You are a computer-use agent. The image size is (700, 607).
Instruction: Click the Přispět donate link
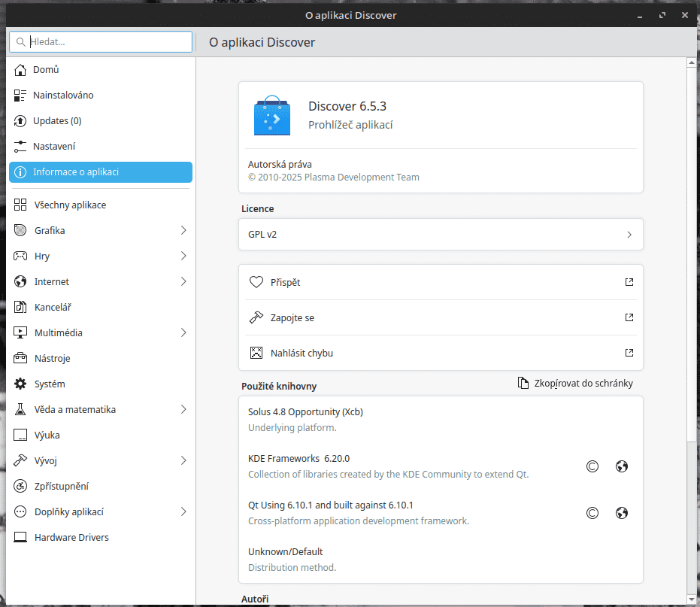[x=441, y=282]
